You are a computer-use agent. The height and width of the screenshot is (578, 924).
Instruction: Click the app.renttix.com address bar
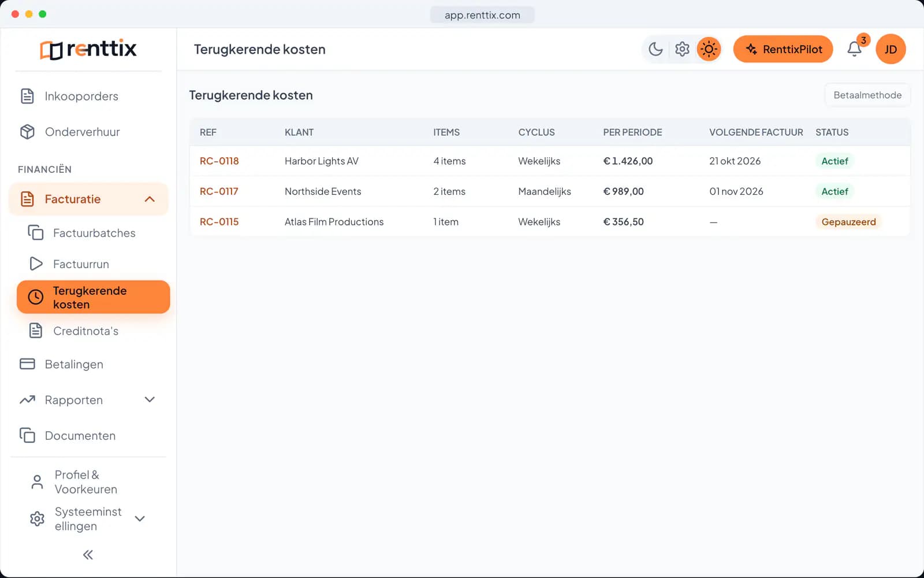click(x=482, y=15)
